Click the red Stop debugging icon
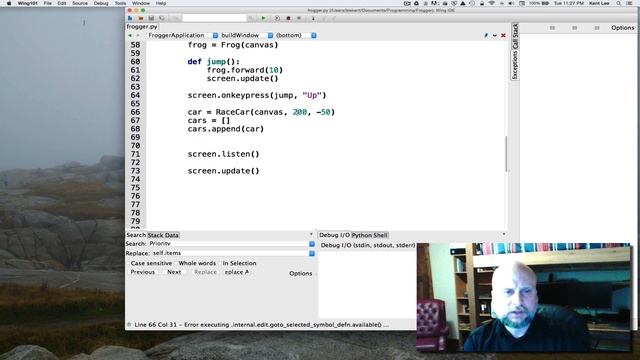The image size is (640, 360). 288,18
